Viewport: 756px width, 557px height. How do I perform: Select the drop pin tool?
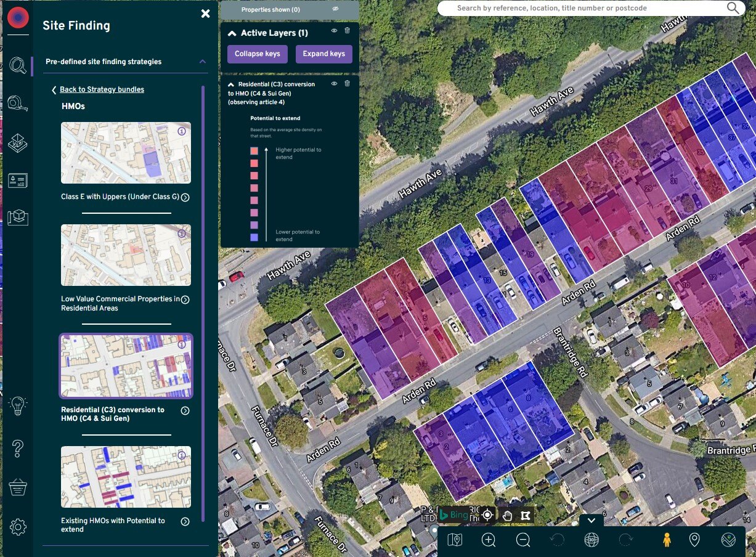pos(693,539)
